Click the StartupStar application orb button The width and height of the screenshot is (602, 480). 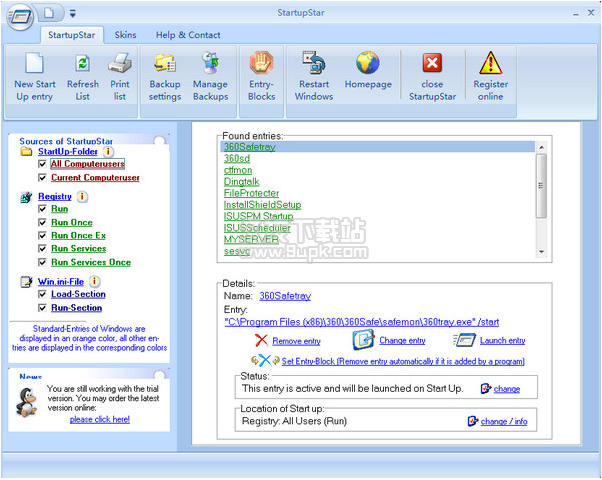[20, 17]
